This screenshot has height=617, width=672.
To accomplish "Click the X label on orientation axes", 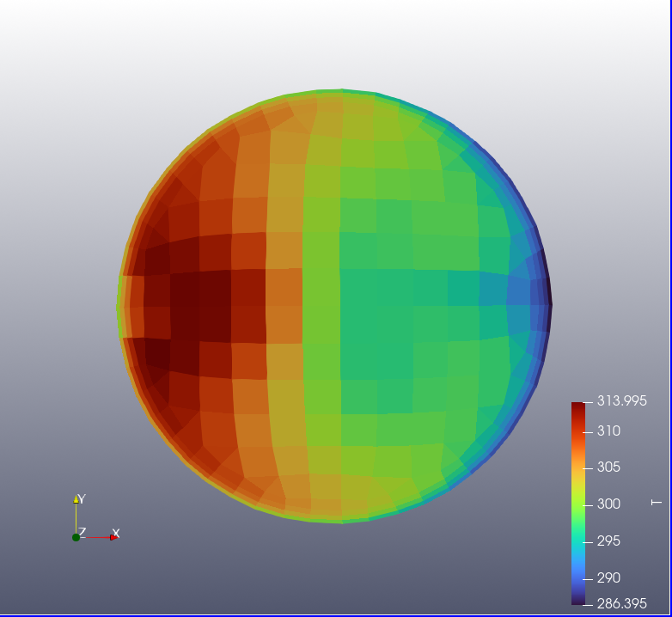I will [x=116, y=534].
